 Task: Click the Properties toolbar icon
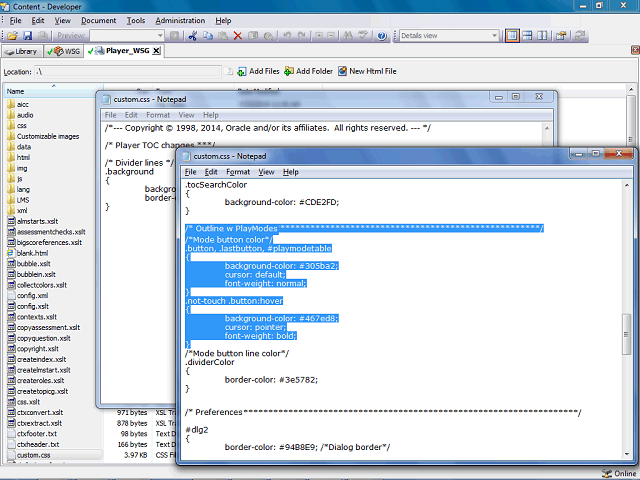(x=561, y=36)
